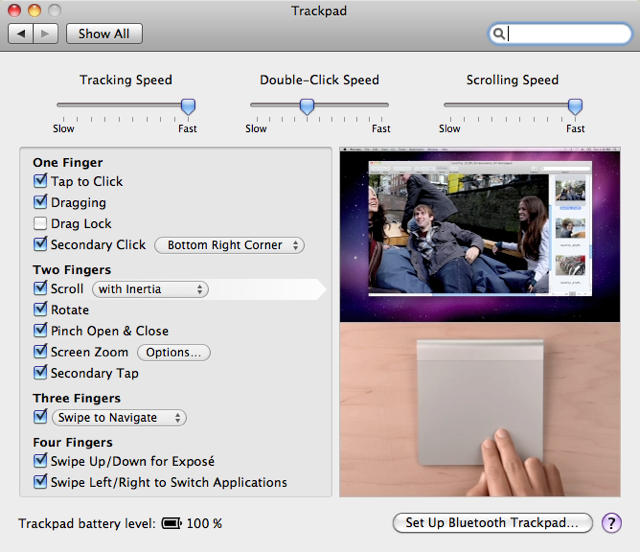
Task: Go forward with the right arrow button
Action: point(46,33)
